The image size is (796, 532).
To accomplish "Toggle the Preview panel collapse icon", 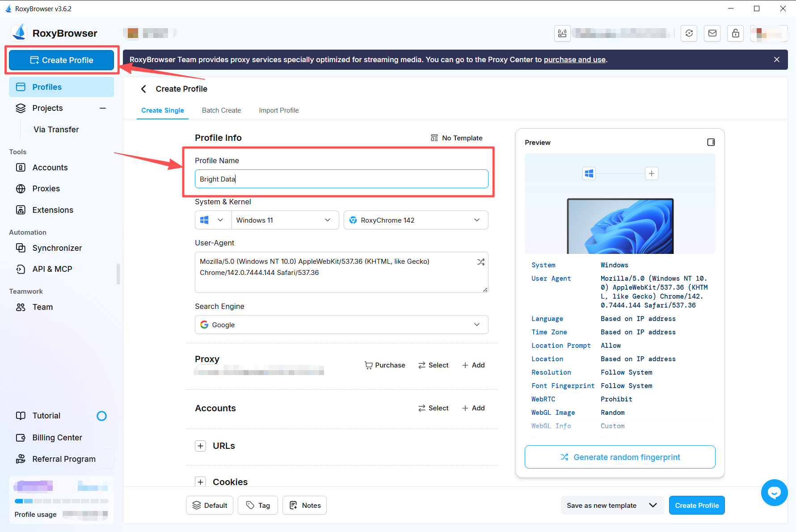I will coord(711,142).
